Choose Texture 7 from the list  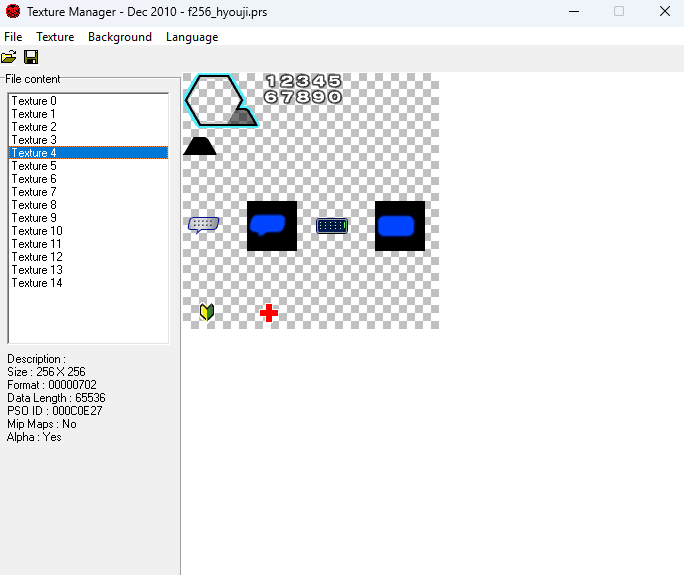(x=34, y=192)
